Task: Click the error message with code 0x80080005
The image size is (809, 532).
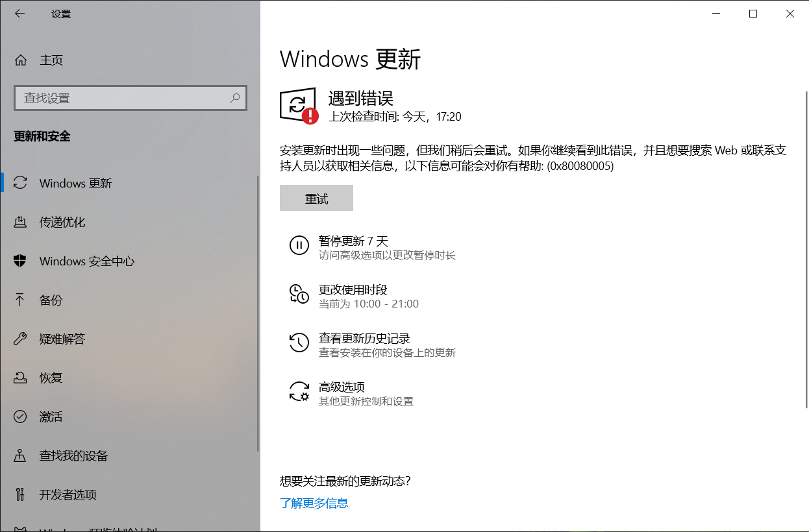Action: (x=533, y=158)
